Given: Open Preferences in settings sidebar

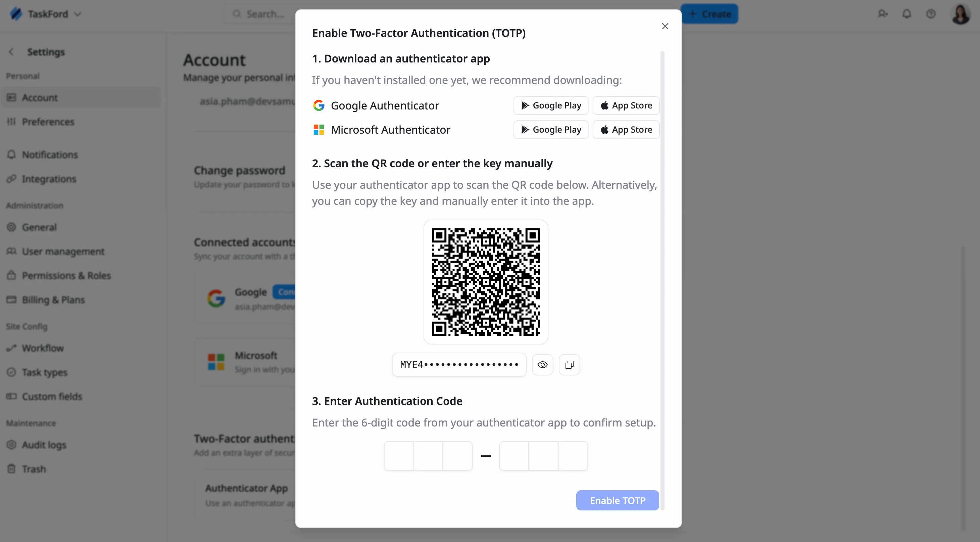Looking at the screenshot, I should [x=81, y=122].
